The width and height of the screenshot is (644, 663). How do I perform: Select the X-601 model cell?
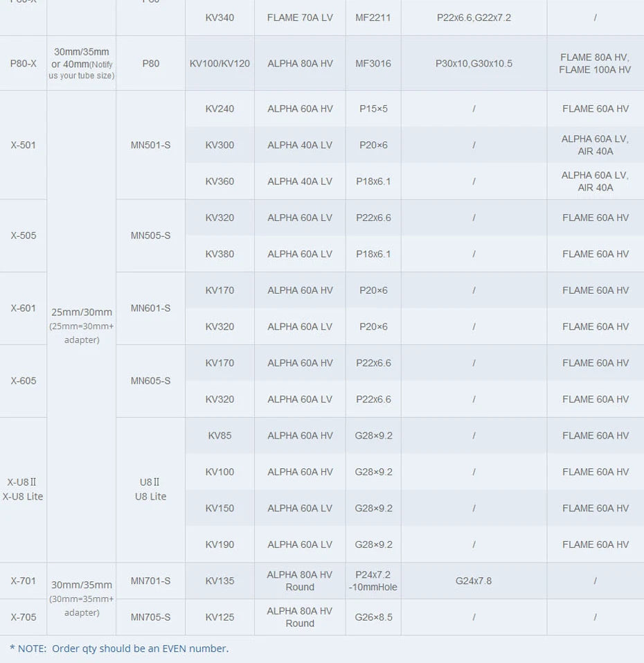(x=24, y=308)
